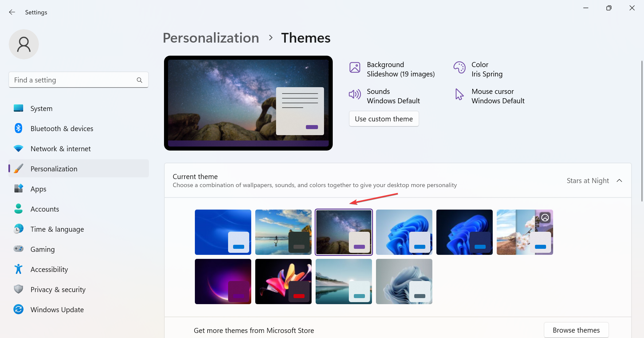Open Color Iris Spring setting

tap(478, 69)
